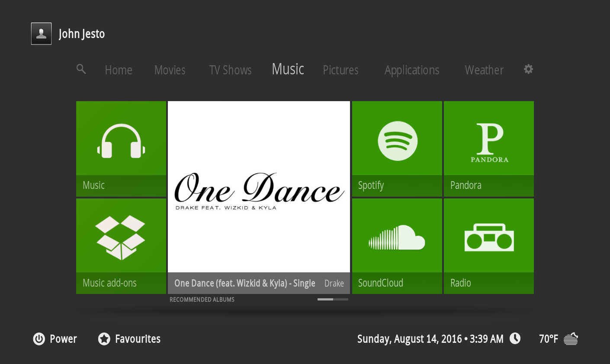610x364 pixels.
Task: Click the weather cloud icon
Action: pyautogui.click(x=571, y=338)
